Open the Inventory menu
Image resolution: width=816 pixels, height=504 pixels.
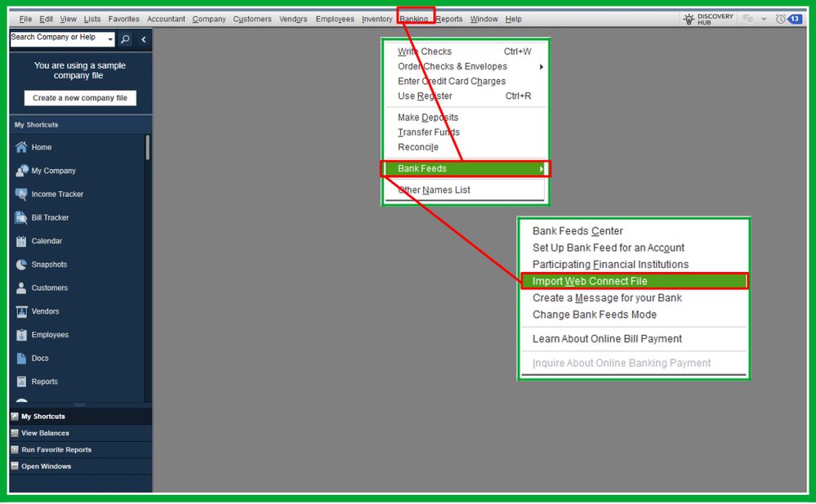pyautogui.click(x=377, y=20)
